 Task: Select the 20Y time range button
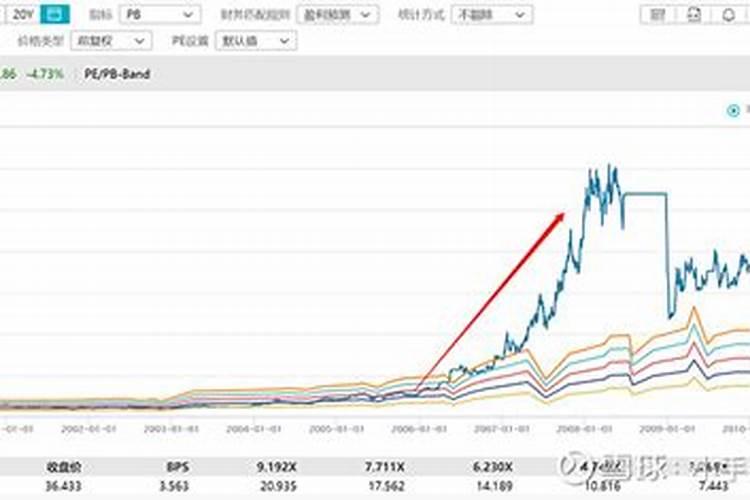pyautogui.click(x=23, y=14)
